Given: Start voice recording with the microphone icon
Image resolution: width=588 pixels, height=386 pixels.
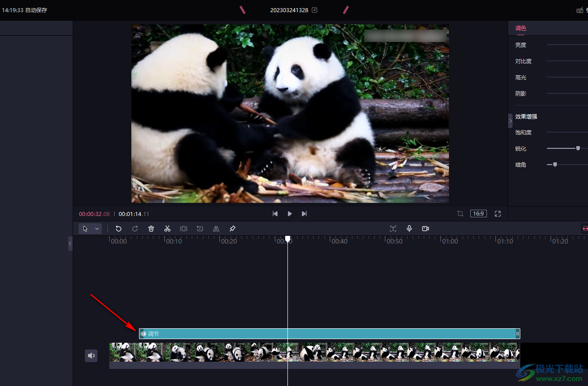Looking at the screenshot, I should click(x=409, y=229).
